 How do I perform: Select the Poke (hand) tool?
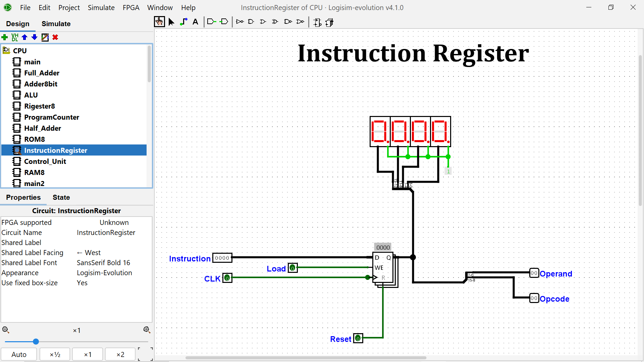[x=159, y=22]
